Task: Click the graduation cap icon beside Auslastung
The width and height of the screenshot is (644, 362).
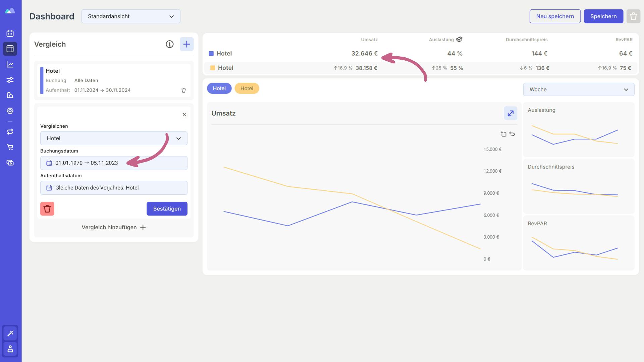Action: pyautogui.click(x=459, y=40)
